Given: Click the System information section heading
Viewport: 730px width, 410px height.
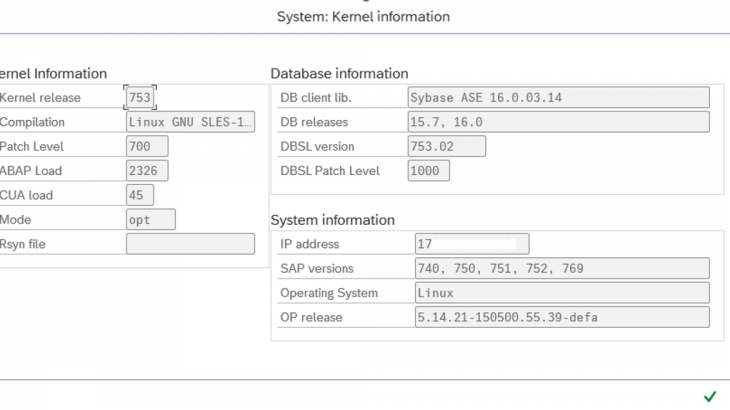Looking at the screenshot, I should (332, 220).
